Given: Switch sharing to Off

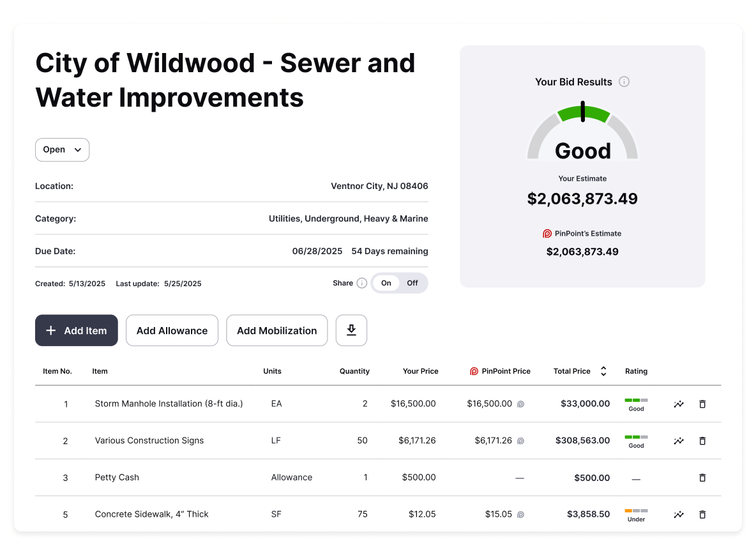Looking at the screenshot, I should pyautogui.click(x=412, y=283).
